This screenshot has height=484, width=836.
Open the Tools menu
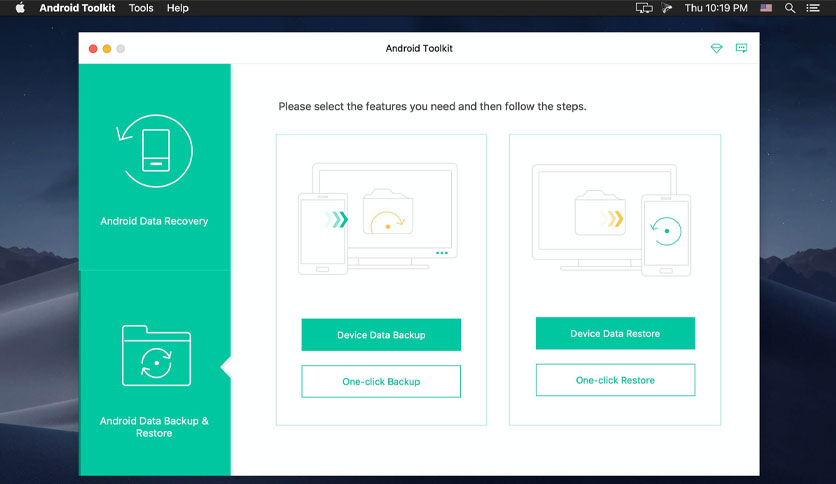pos(141,8)
